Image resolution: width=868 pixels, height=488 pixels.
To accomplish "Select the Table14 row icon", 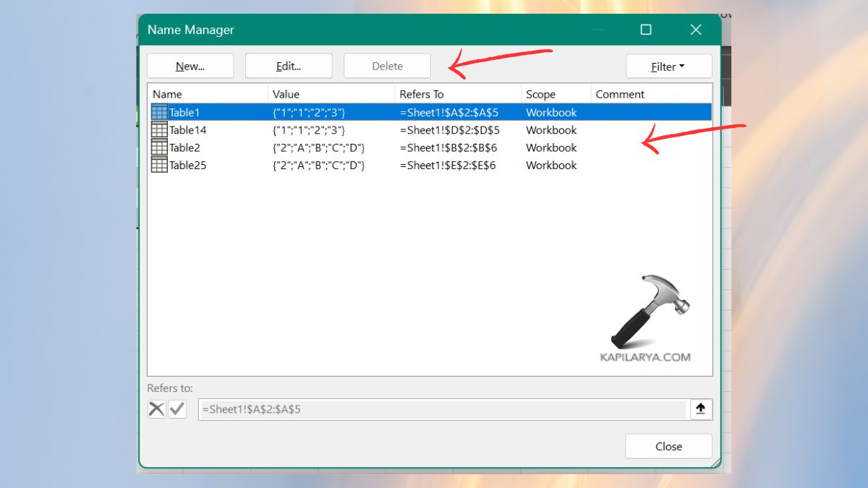I will click(x=159, y=130).
